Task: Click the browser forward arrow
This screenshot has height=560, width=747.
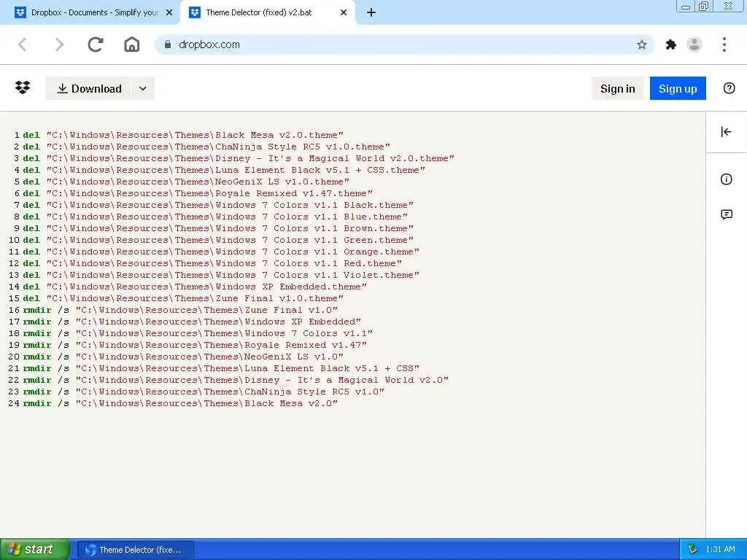Action: [59, 44]
